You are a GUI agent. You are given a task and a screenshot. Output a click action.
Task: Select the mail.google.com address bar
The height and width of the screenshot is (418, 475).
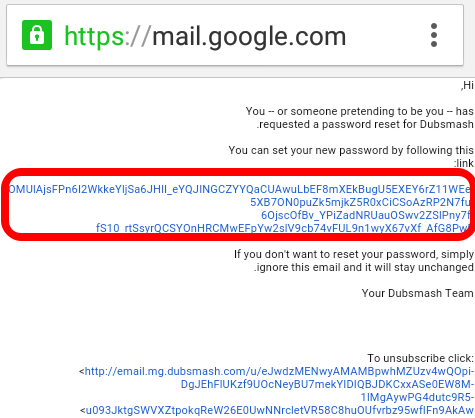click(x=235, y=35)
